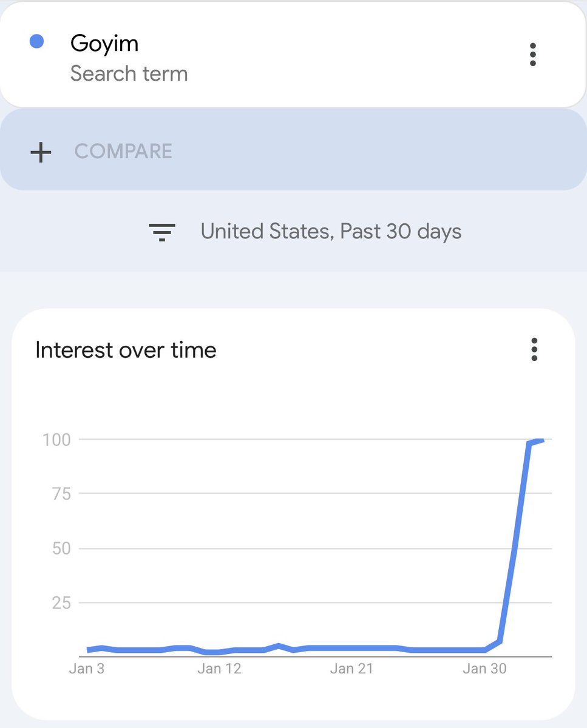Tap the filter icon near United States
The image size is (587, 728).
coord(162,232)
